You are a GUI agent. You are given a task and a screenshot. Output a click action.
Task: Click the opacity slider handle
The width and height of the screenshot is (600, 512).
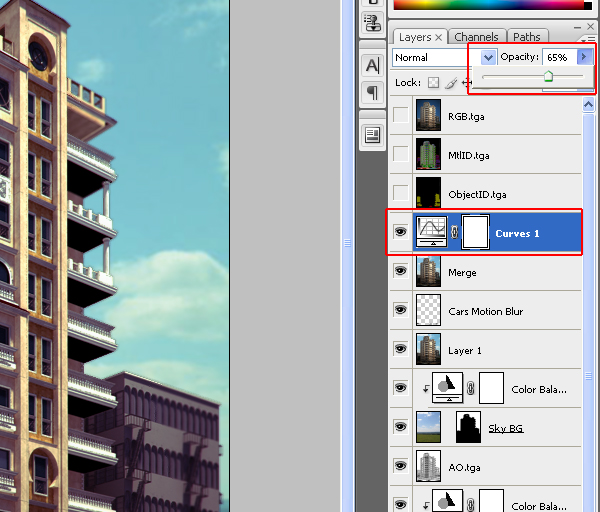coord(548,77)
